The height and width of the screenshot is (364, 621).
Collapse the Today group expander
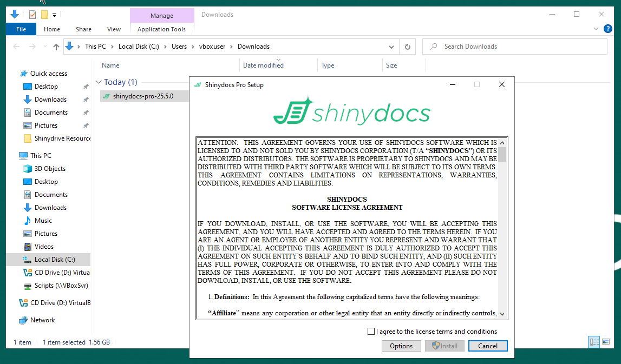coord(99,82)
